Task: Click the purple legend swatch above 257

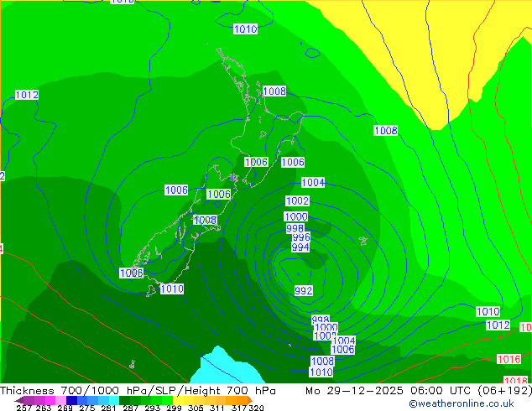Action: tap(29, 400)
